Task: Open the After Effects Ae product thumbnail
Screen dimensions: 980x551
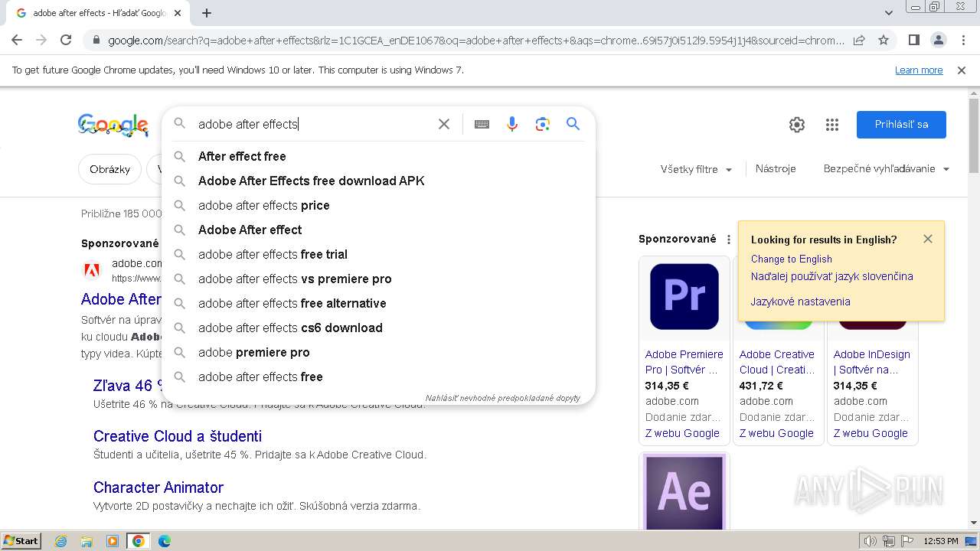Action: 684,491
